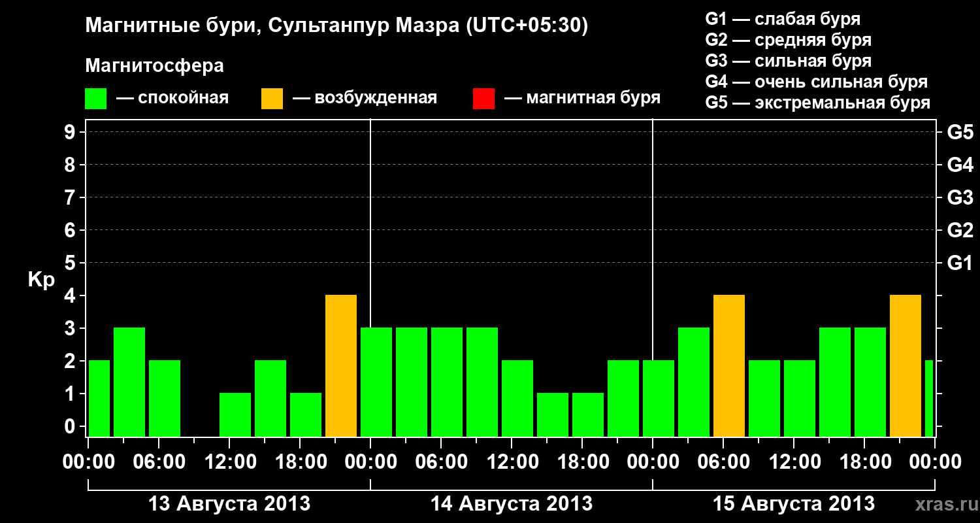The image size is (980, 523).
Task: Click the 'G2' label on right axis
Action: pyautogui.click(x=960, y=230)
